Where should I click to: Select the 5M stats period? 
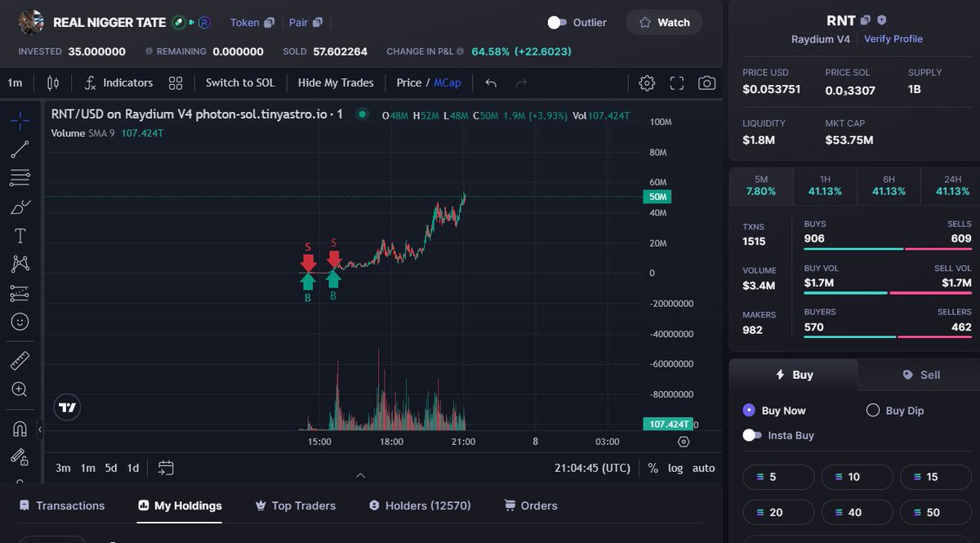tap(761, 185)
